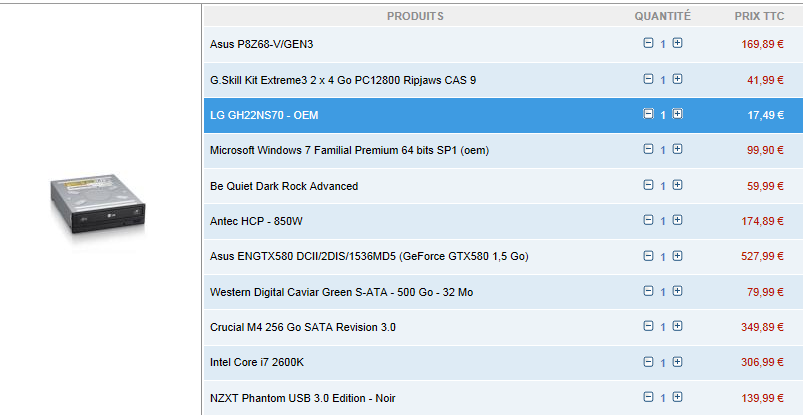Decrease quantity of Asus P8Z68-V/GEN3
The width and height of the screenshot is (804, 415).
pos(648,44)
